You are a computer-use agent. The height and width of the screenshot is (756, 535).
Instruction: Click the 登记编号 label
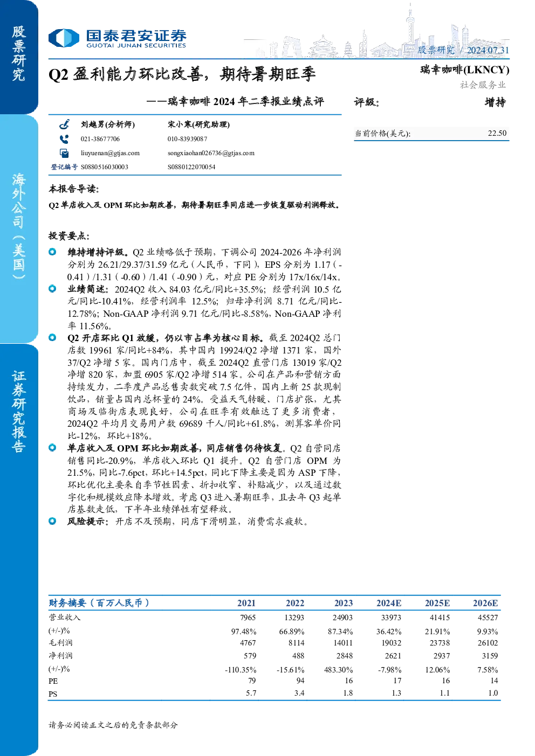pos(64,167)
